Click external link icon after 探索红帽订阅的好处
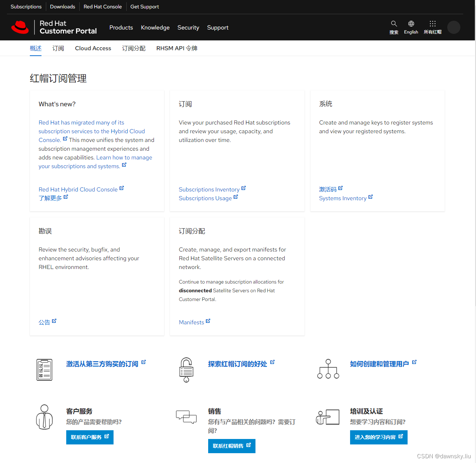Image resolution: width=476 pixels, height=463 pixels. pyautogui.click(x=273, y=362)
